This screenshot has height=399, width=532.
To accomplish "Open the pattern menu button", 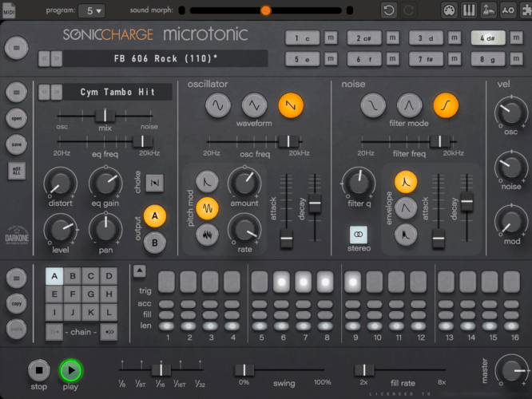I will 16,279.
